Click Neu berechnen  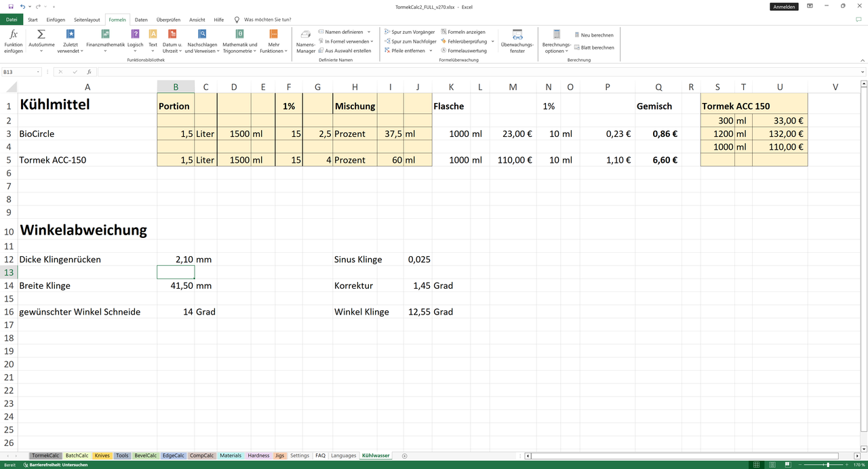point(593,35)
